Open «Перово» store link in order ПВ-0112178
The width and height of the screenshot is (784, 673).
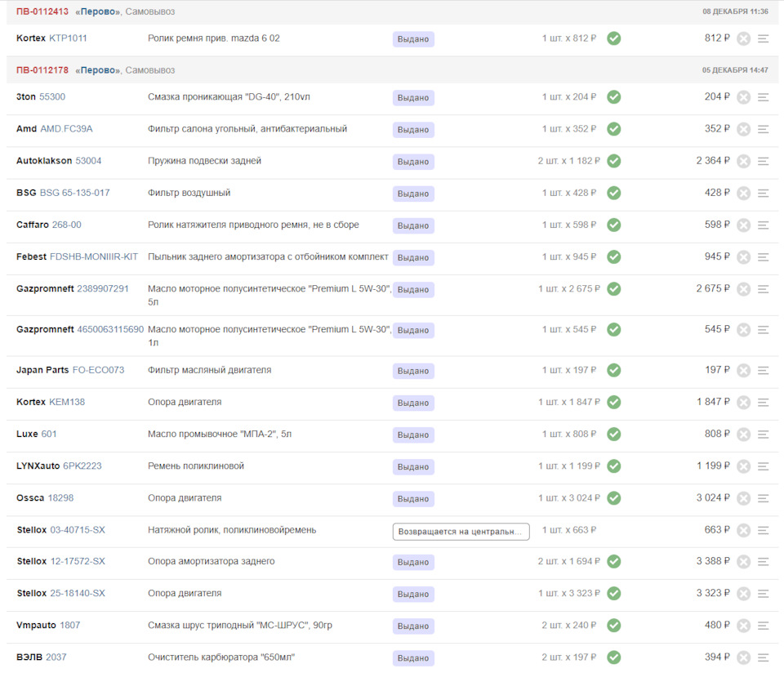[x=98, y=70]
